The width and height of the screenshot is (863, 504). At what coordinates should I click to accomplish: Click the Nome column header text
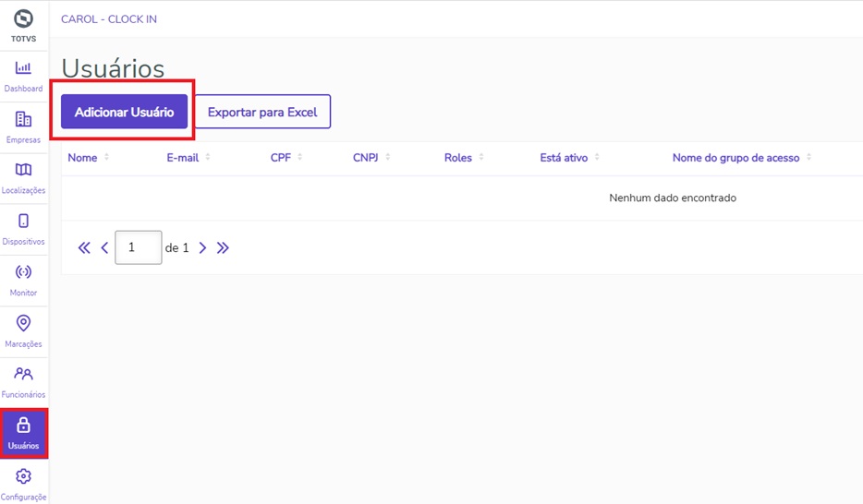(x=82, y=158)
